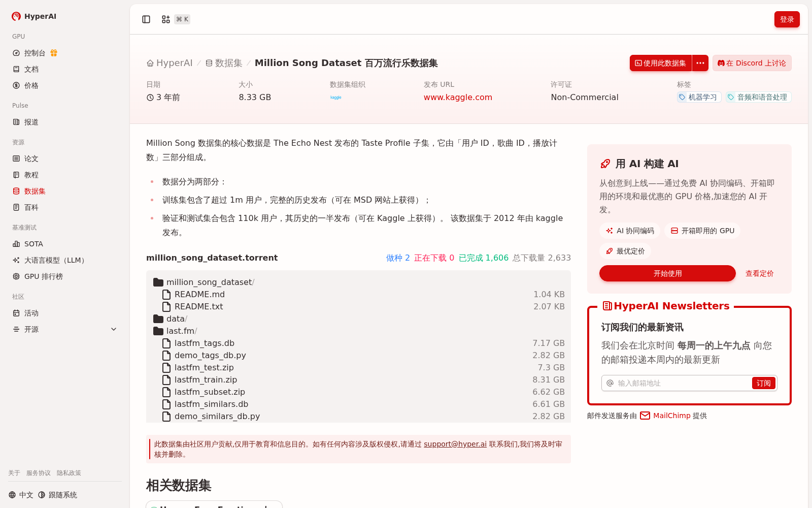Click the README.txt file icon
Screen dimensions: 812x508
(166, 307)
